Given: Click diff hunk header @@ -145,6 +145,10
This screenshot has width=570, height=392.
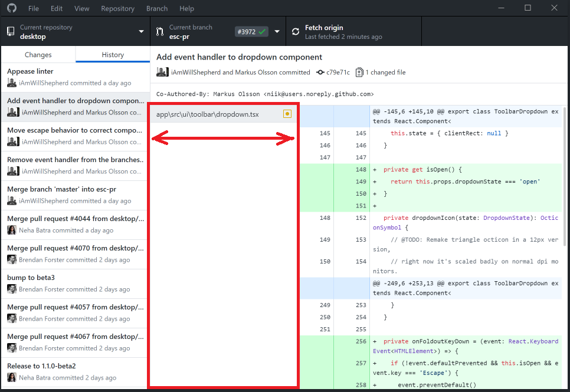Looking at the screenshot, I should (x=466, y=116).
